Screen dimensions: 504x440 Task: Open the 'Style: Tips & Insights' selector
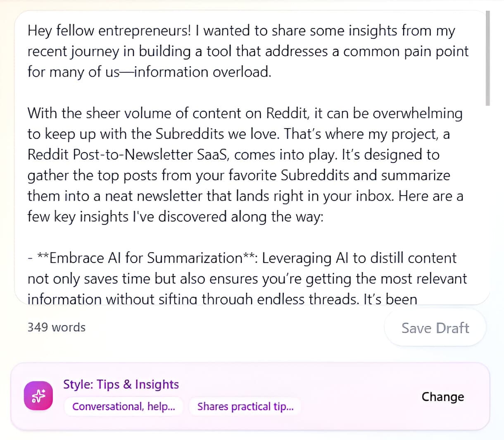pyautogui.click(x=121, y=384)
